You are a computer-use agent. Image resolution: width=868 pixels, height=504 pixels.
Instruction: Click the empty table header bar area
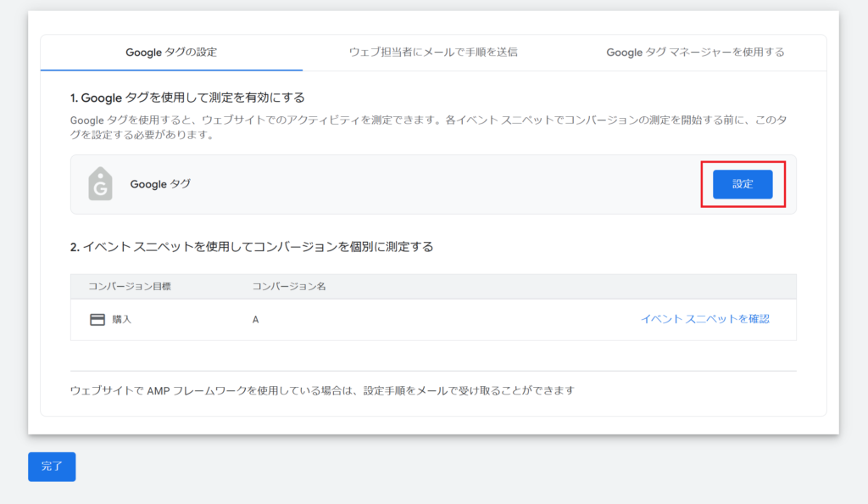pyautogui.click(x=554, y=286)
